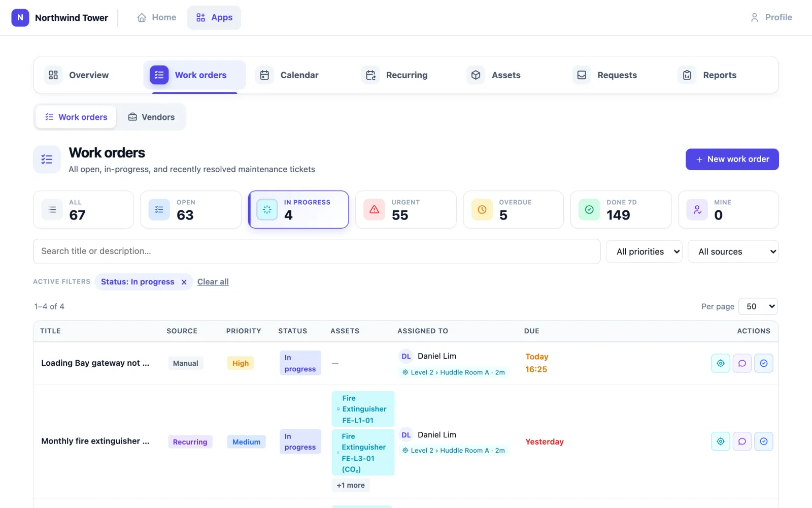Filter by the Open 63 card
The height and width of the screenshot is (508, 812).
(191, 210)
